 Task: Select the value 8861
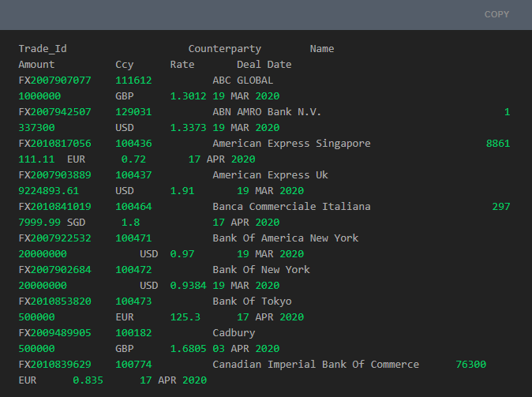point(498,144)
